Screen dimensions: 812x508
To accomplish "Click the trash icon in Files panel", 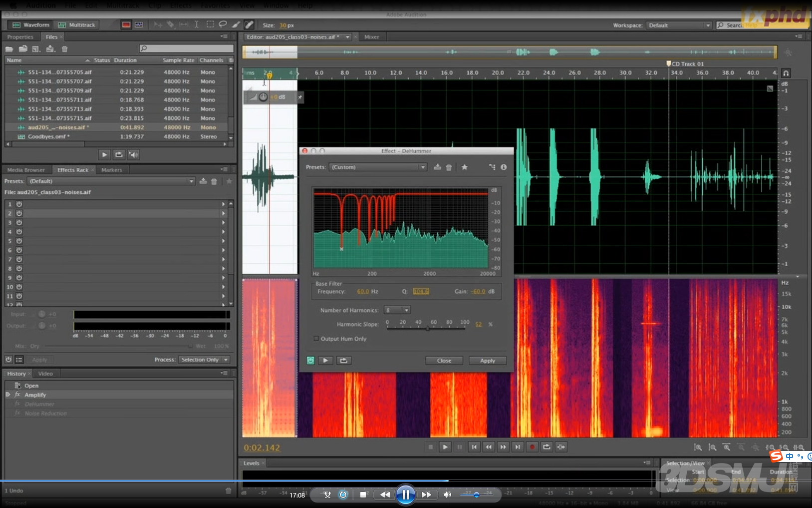I will coord(64,49).
